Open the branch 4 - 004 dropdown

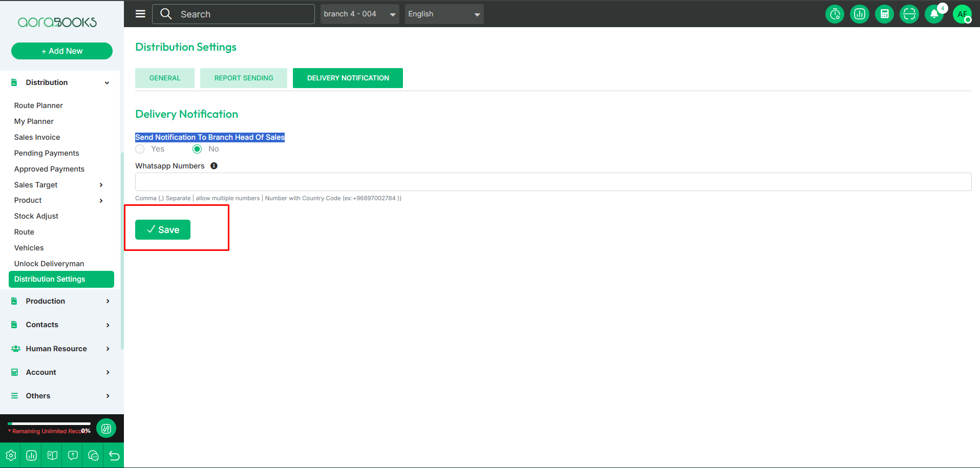point(359,14)
